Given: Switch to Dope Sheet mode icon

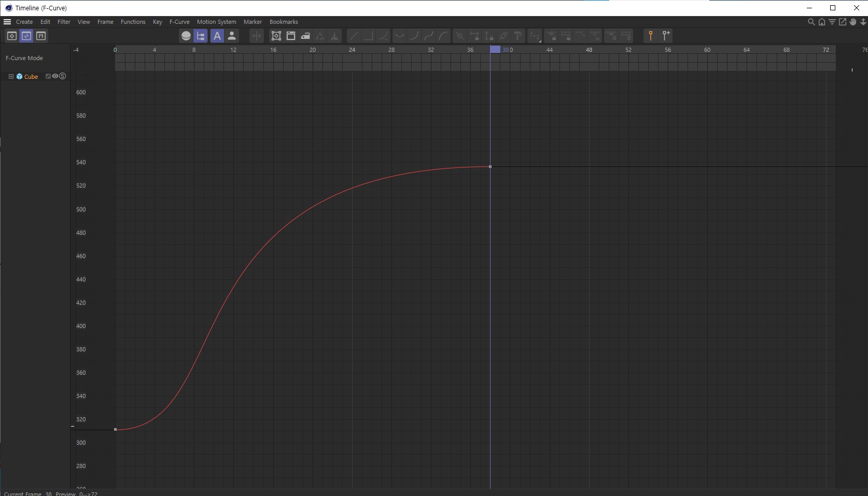Looking at the screenshot, I should (x=11, y=36).
